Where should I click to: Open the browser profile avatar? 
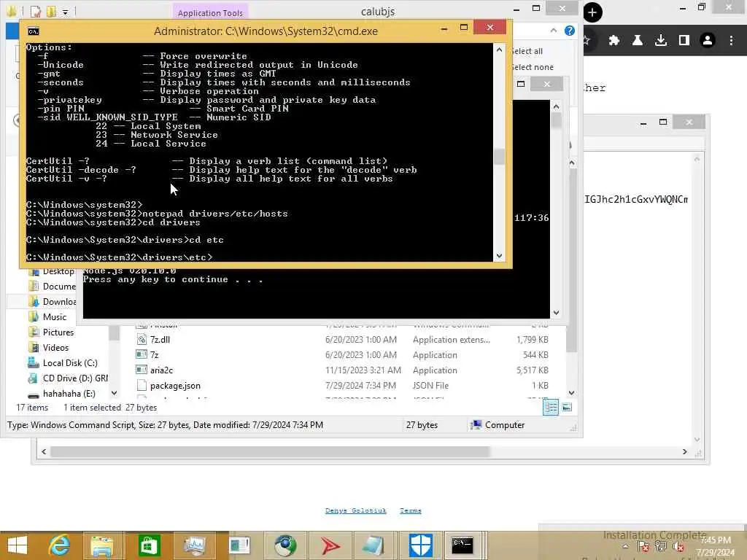click(x=708, y=41)
